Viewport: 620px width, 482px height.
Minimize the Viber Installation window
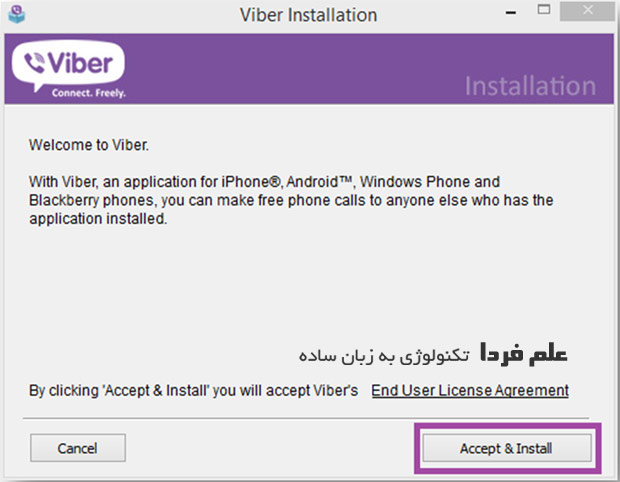(x=511, y=13)
